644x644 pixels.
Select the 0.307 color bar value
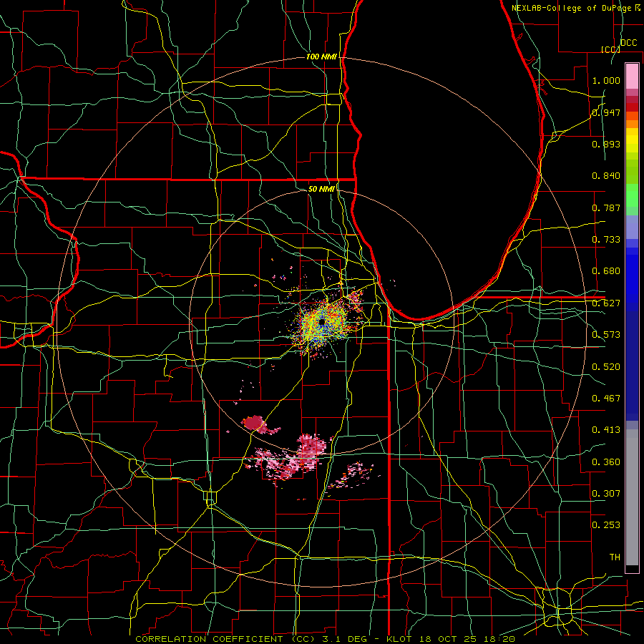[606, 494]
